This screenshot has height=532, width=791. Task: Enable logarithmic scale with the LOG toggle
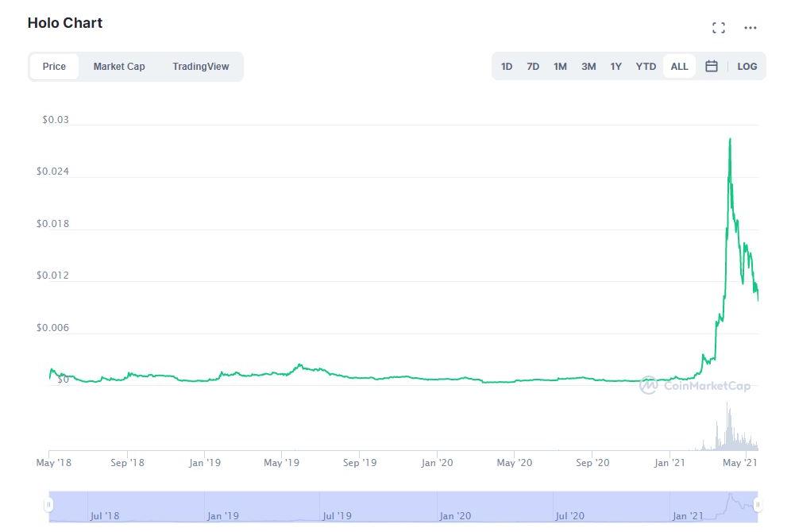click(x=747, y=66)
